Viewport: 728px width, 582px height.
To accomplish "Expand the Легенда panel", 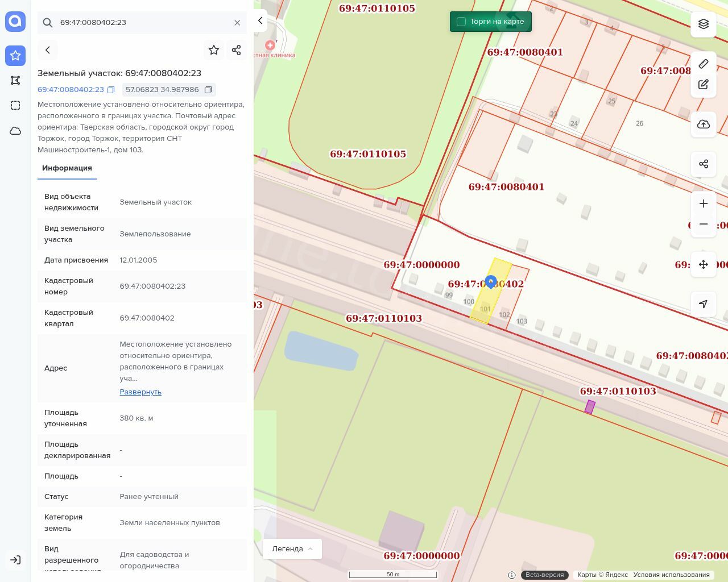I will pos(292,549).
